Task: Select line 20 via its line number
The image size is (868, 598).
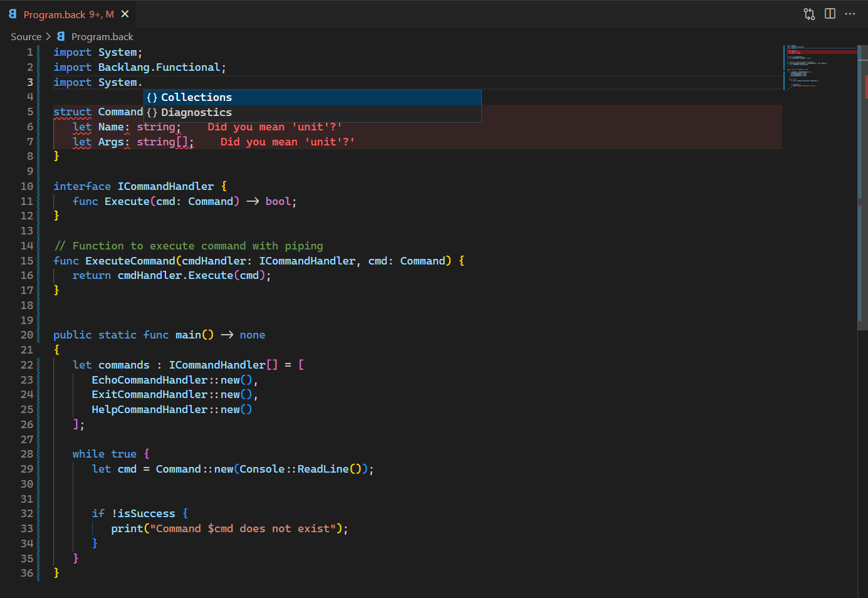Action: pyautogui.click(x=26, y=335)
